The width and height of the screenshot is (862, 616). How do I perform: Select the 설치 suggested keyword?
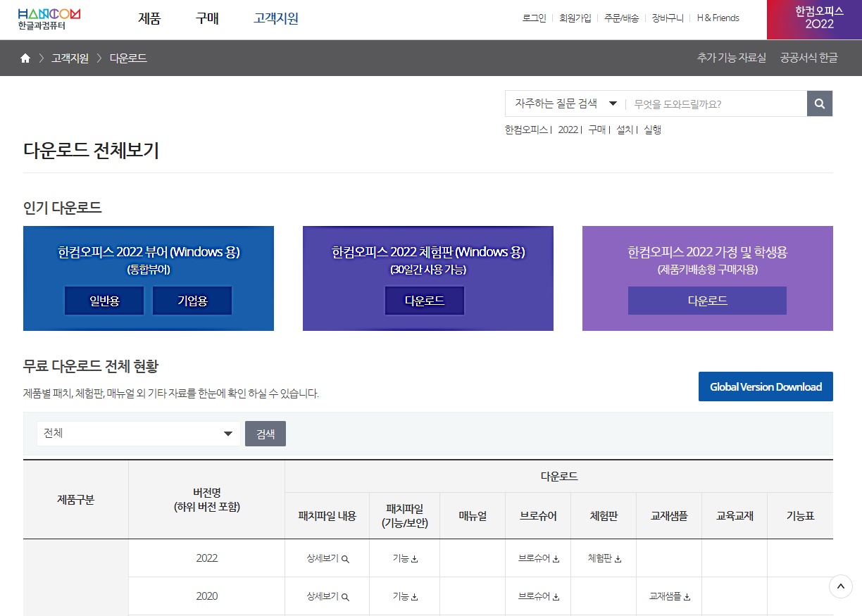pyautogui.click(x=625, y=130)
